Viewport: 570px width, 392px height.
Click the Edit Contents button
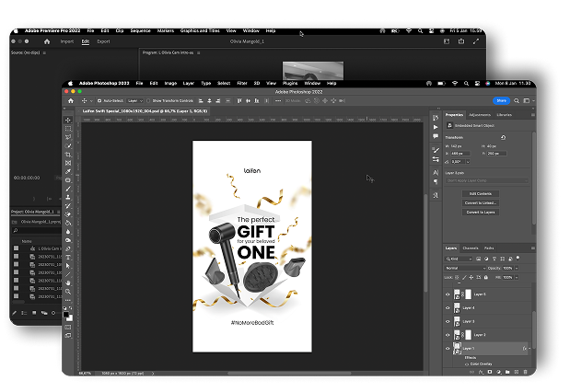point(480,193)
